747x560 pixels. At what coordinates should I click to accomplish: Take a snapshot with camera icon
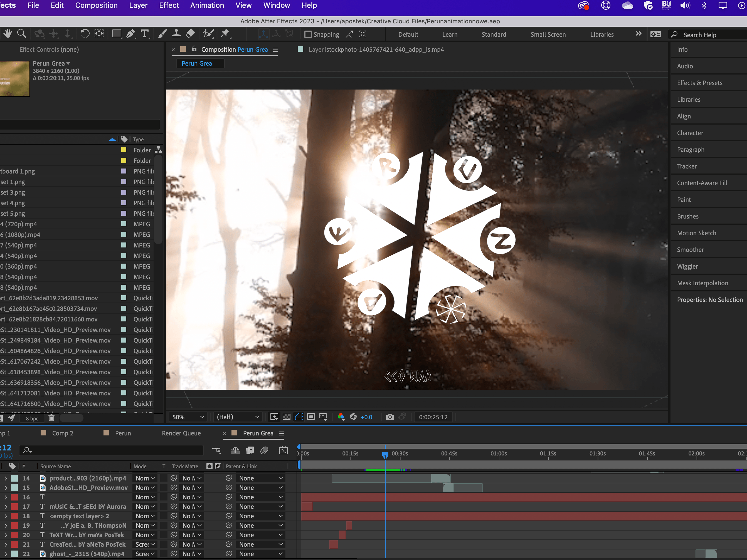tap(390, 417)
